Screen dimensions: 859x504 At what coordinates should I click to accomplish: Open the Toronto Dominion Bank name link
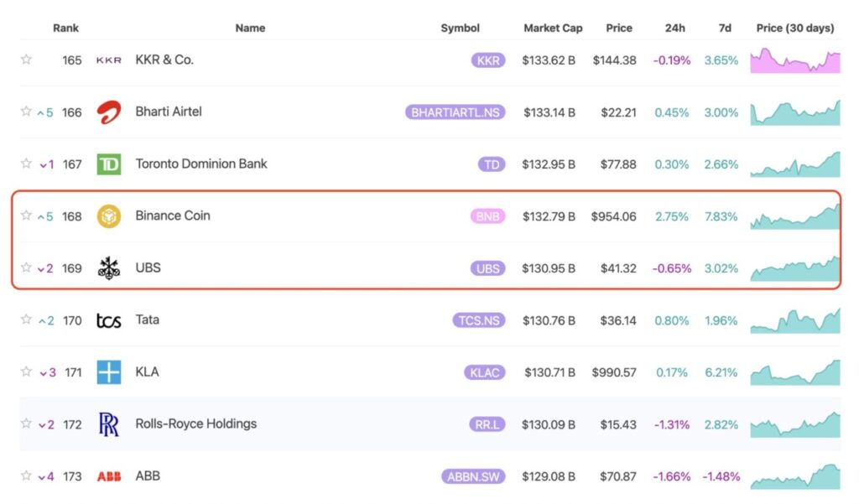(201, 164)
